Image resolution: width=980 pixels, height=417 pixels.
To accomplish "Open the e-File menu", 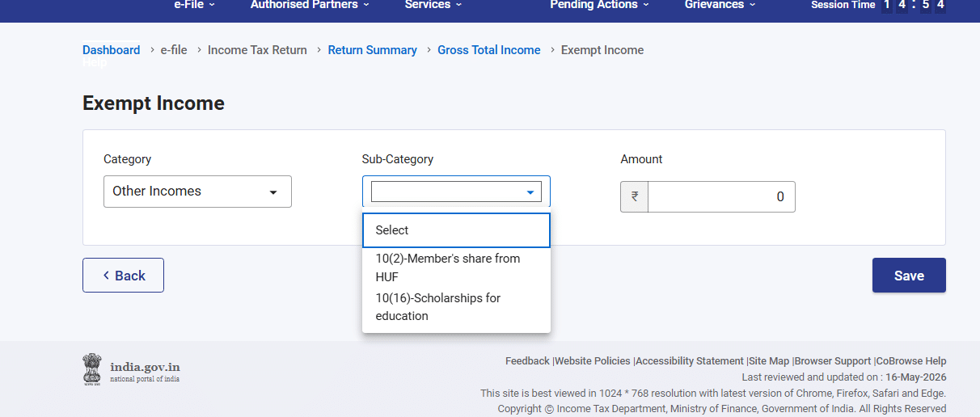I will [x=195, y=5].
